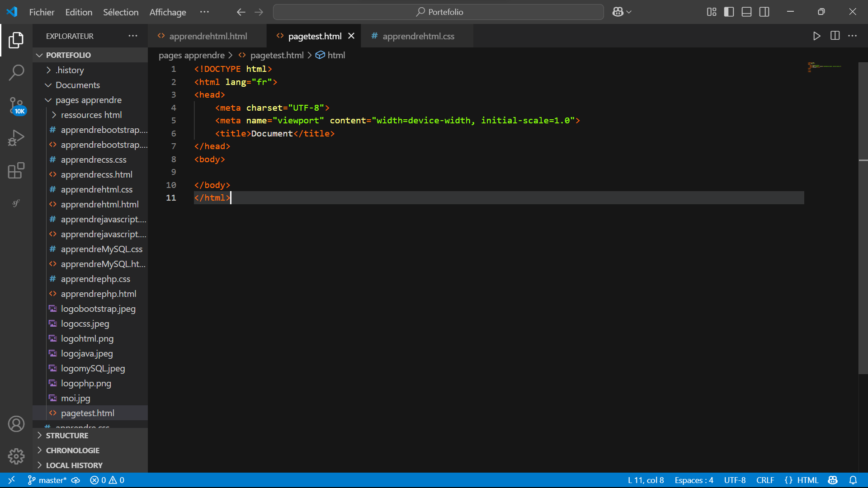Change encoding by clicking UTF-8 in status bar
The image size is (868, 488).
click(x=735, y=480)
